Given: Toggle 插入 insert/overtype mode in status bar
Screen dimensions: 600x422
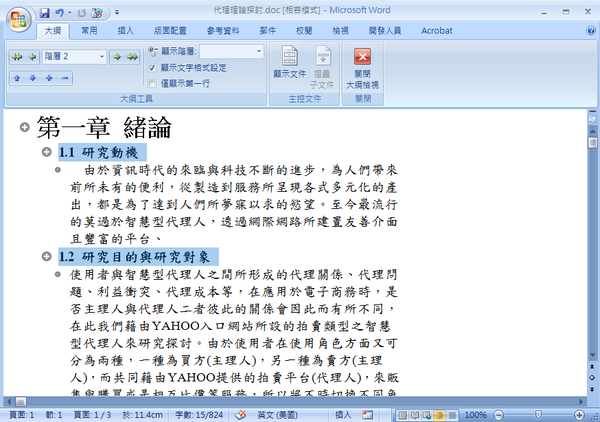Looking at the screenshot, I should pyautogui.click(x=343, y=415).
